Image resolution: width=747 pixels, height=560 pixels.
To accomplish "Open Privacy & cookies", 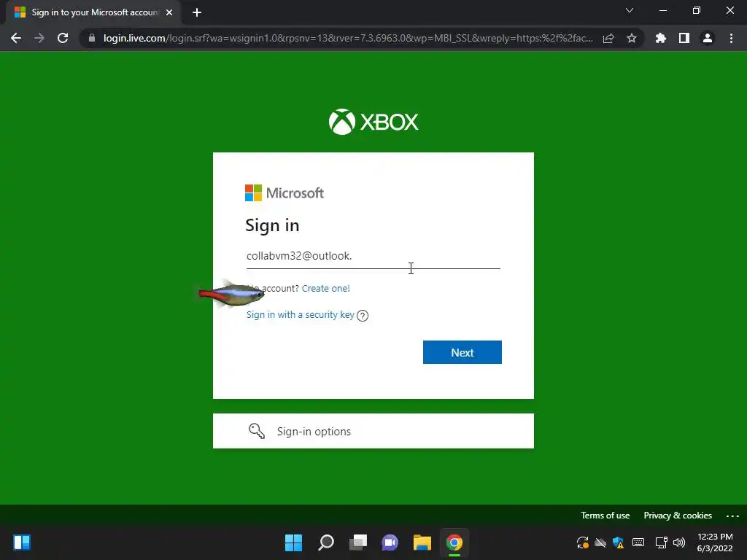I will click(x=678, y=516).
